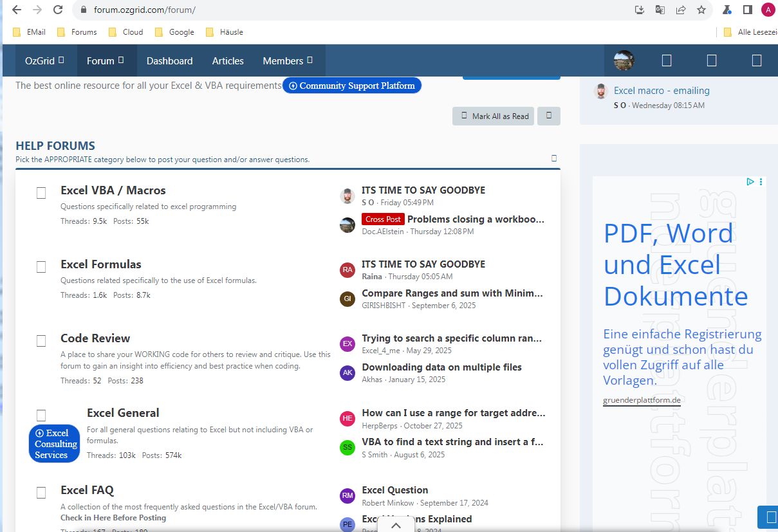Open HerpBerps's HE avatar
778x532 pixels.
pyautogui.click(x=347, y=419)
